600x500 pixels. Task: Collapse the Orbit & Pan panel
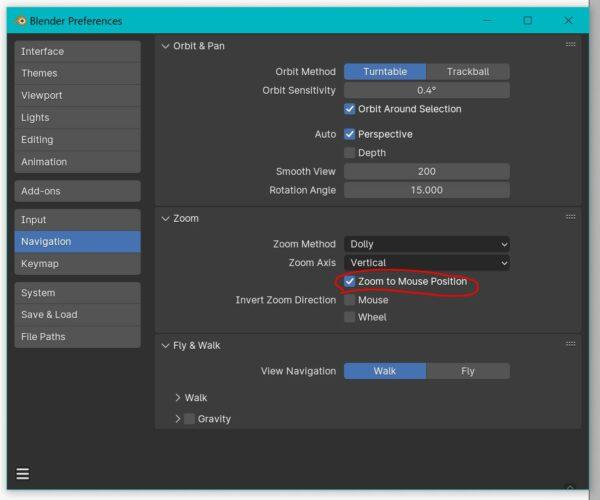coord(165,46)
